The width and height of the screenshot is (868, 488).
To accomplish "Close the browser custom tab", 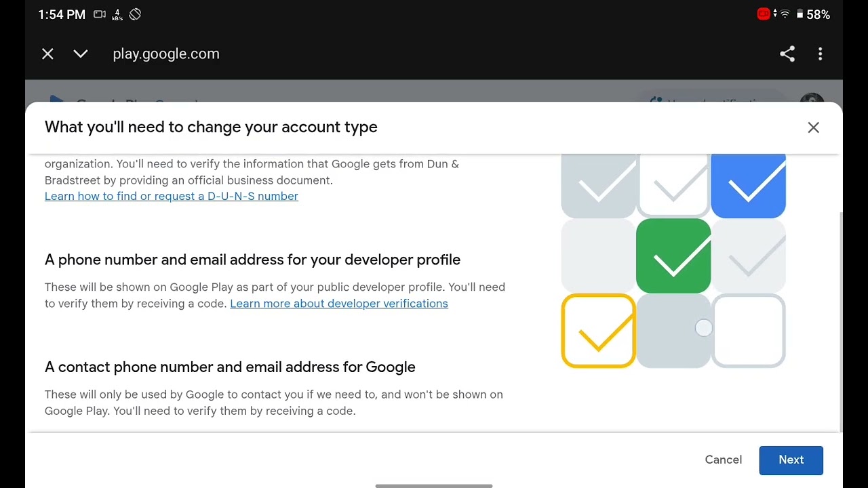I will [x=47, y=54].
